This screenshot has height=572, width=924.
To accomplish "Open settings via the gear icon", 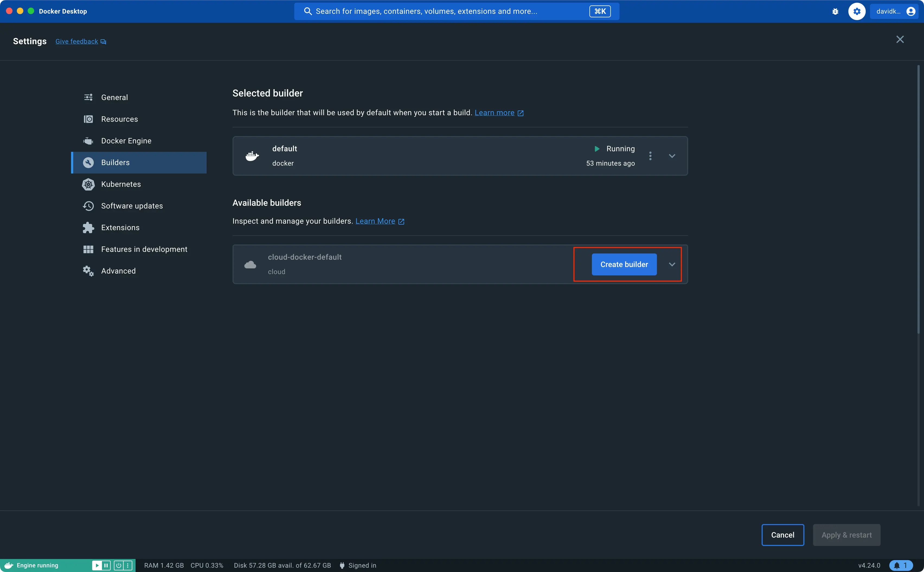I will point(857,11).
